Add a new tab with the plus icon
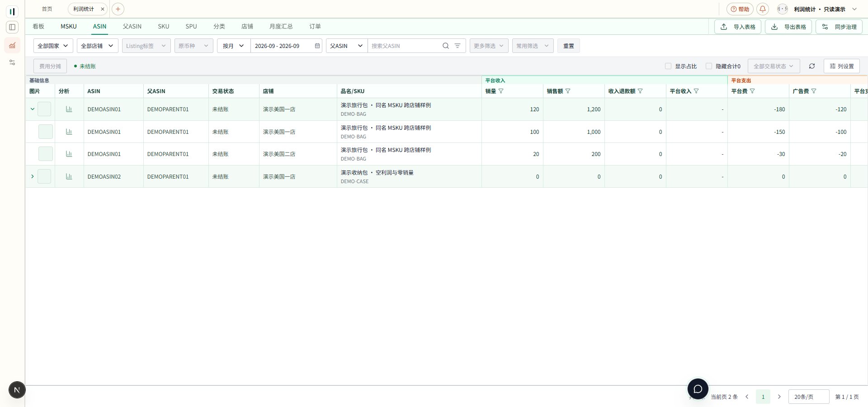This screenshot has width=868, height=407. click(118, 9)
